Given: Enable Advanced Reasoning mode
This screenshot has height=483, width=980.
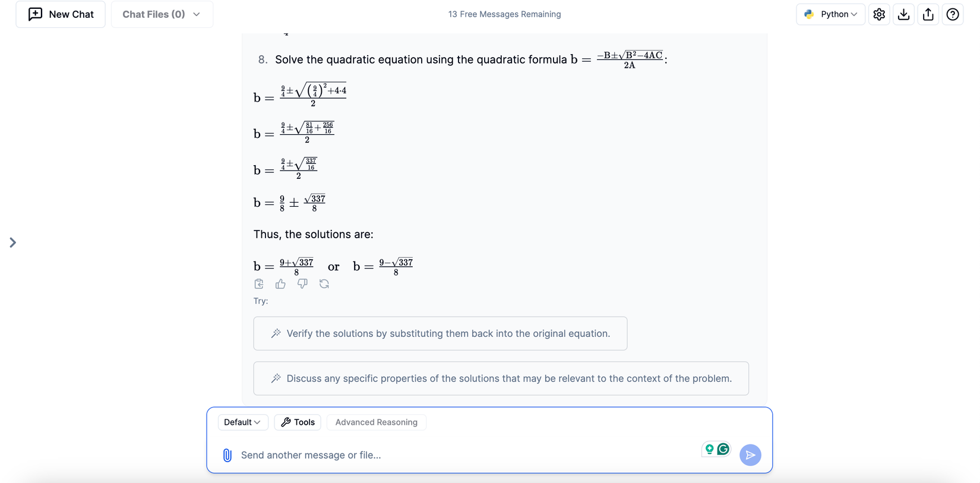Looking at the screenshot, I should pos(376,422).
